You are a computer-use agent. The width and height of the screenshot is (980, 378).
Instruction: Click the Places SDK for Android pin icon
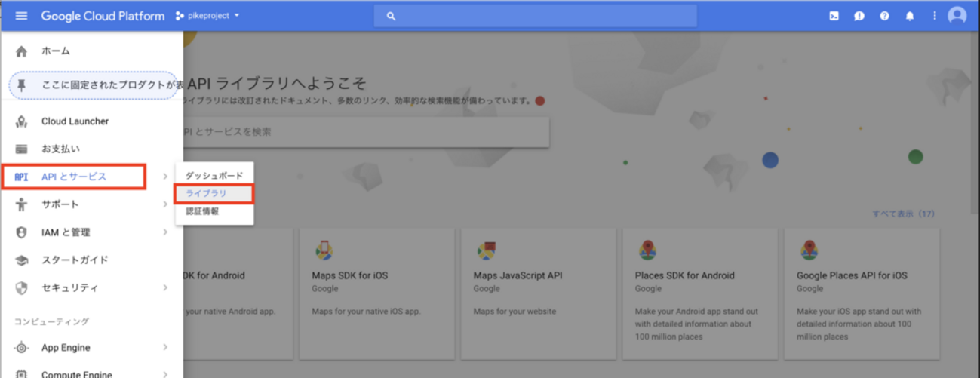tap(647, 250)
